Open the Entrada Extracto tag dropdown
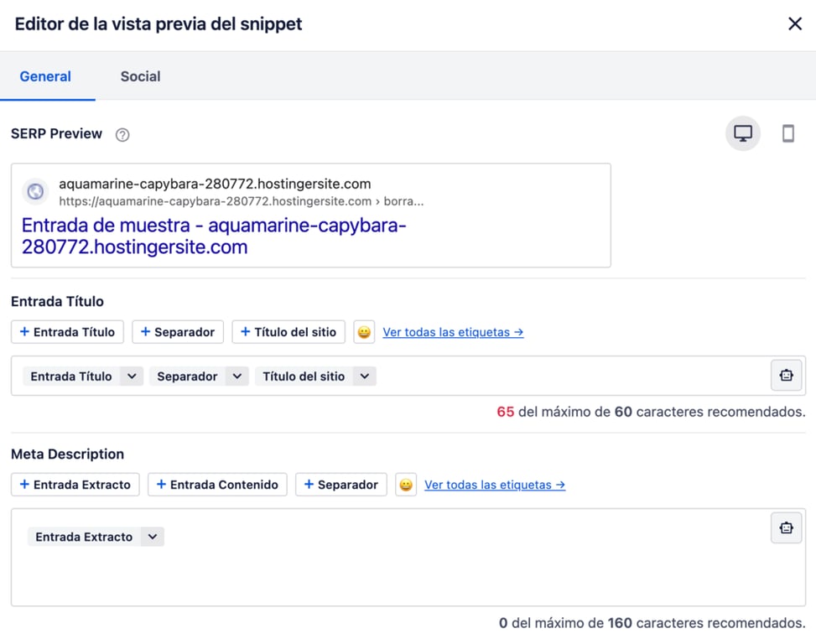 151,537
